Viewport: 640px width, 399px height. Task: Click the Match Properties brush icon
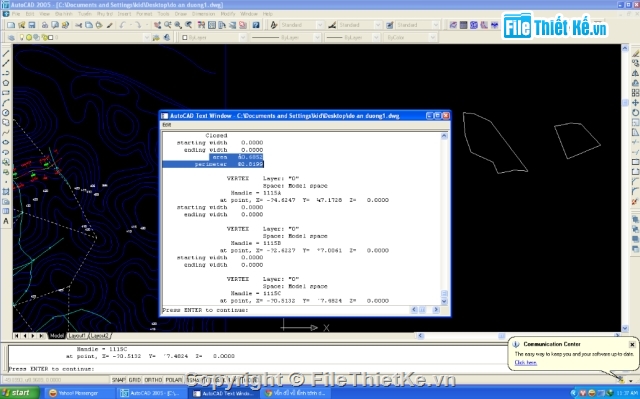pos(109,25)
